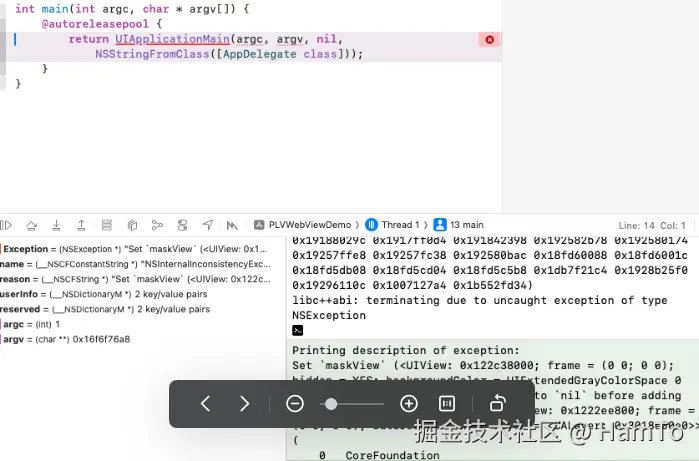Select the userInfo variable row
Viewport: 699px width, 461px height.
coord(104,294)
